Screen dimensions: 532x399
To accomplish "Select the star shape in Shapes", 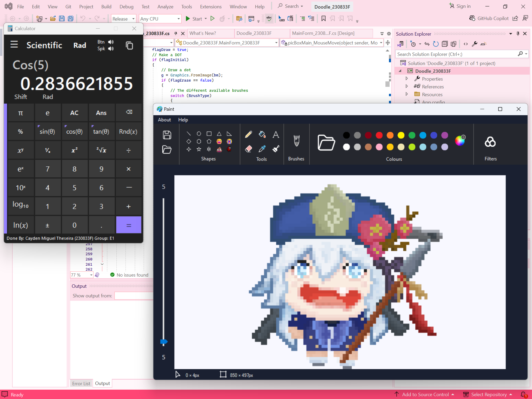I will pyautogui.click(x=199, y=149).
